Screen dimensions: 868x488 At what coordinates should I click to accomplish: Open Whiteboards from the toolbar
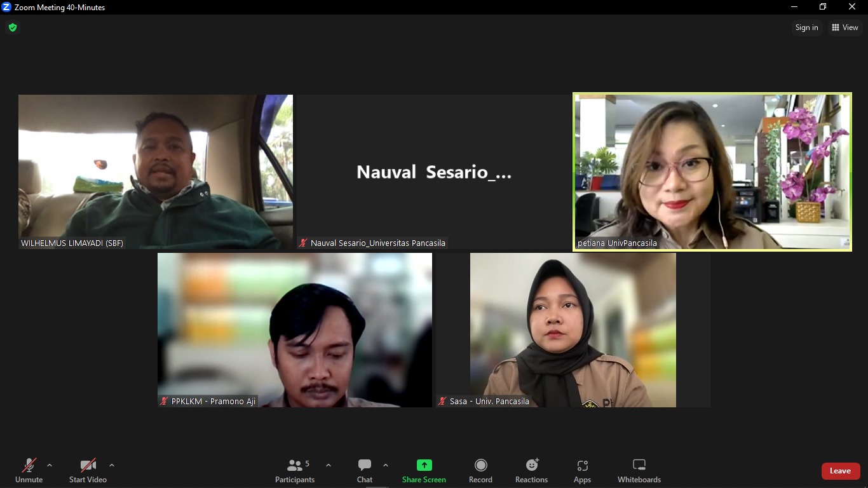639,471
